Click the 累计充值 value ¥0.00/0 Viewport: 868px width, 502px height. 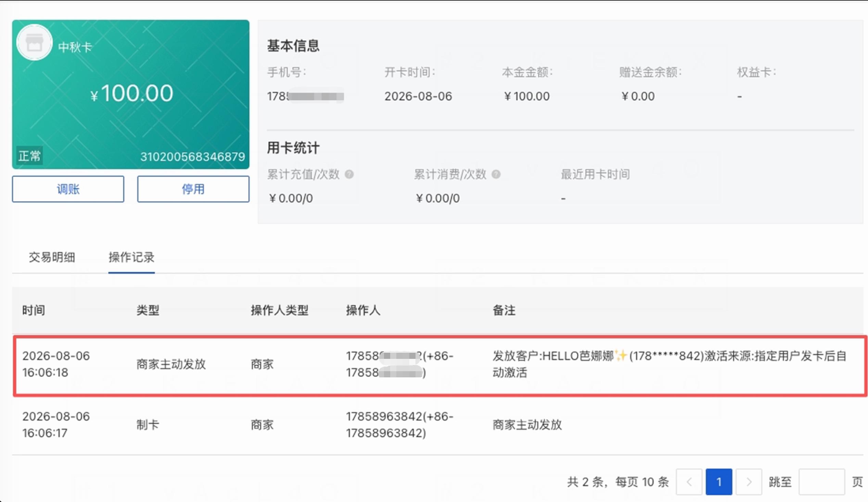pos(291,198)
